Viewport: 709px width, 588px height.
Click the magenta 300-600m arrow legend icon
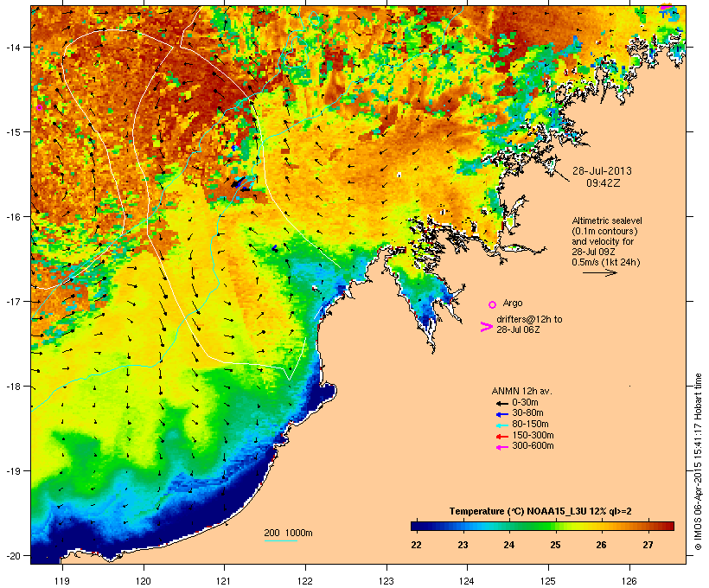tap(501, 447)
